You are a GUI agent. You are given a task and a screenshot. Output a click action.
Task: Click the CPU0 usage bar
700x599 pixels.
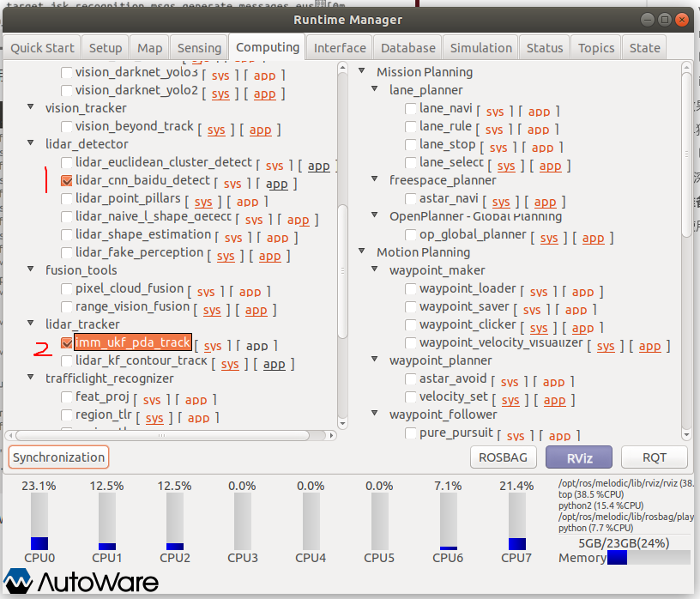39,521
